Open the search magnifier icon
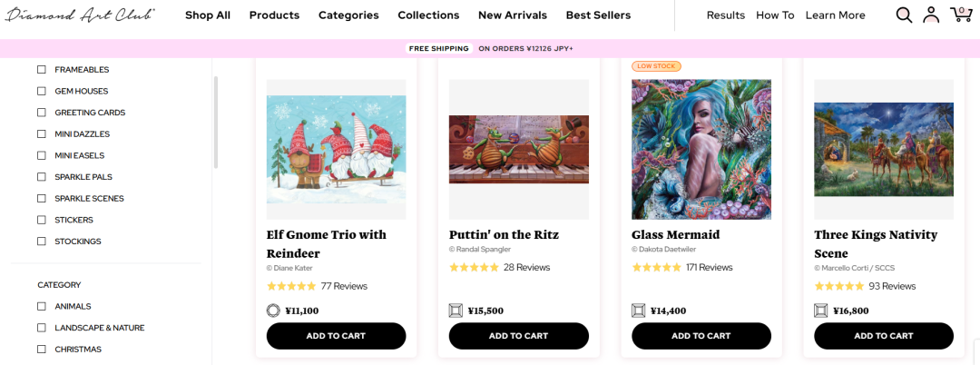The image size is (980, 365). 904,15
